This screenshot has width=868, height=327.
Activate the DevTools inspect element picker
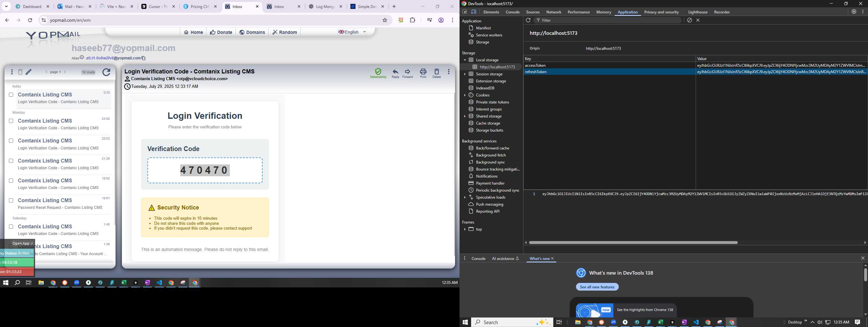click(x=465, y=12)
